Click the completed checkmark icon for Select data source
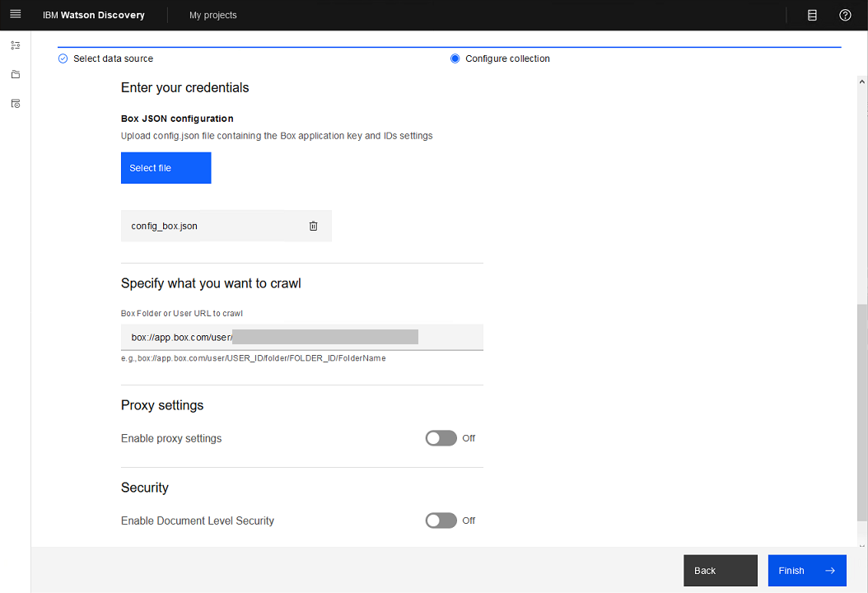This screenshot has height=593, width=868. tap(63, 58)
